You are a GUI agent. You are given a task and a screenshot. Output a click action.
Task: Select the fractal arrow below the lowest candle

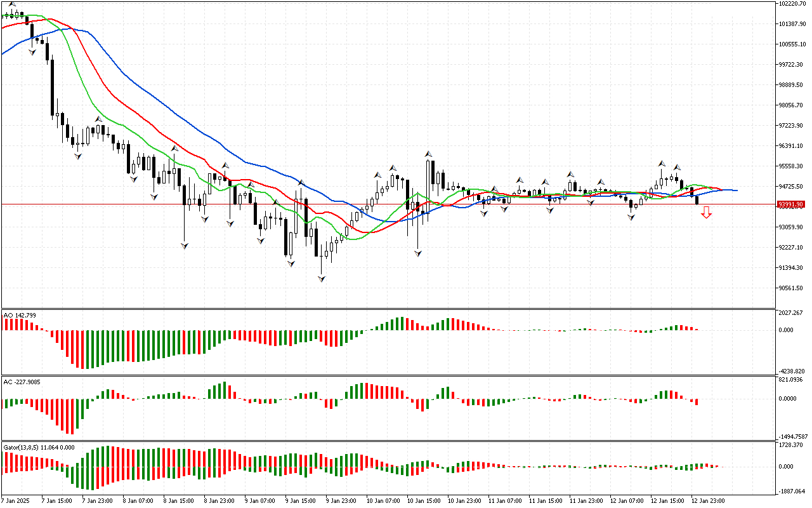tap(322, 279)
